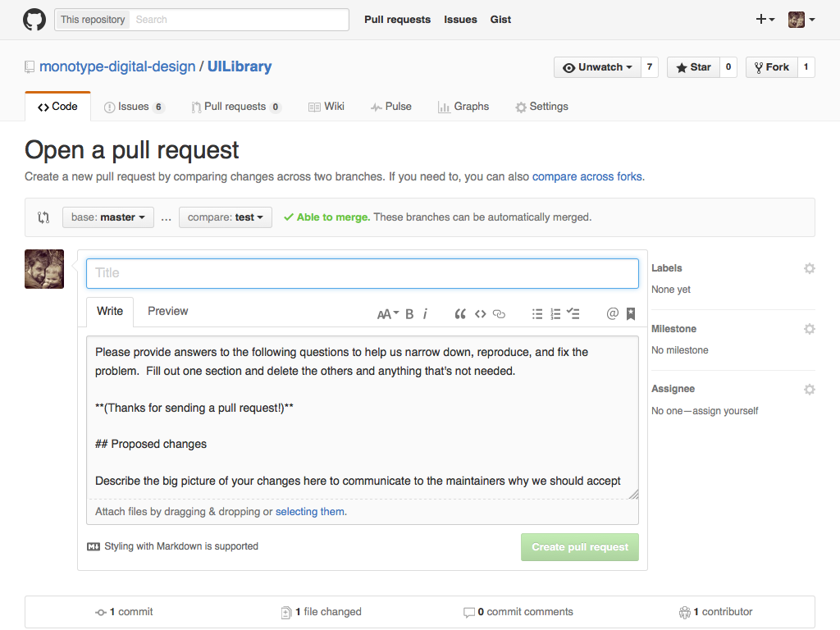Click inside the pull request description textarea

363,418
